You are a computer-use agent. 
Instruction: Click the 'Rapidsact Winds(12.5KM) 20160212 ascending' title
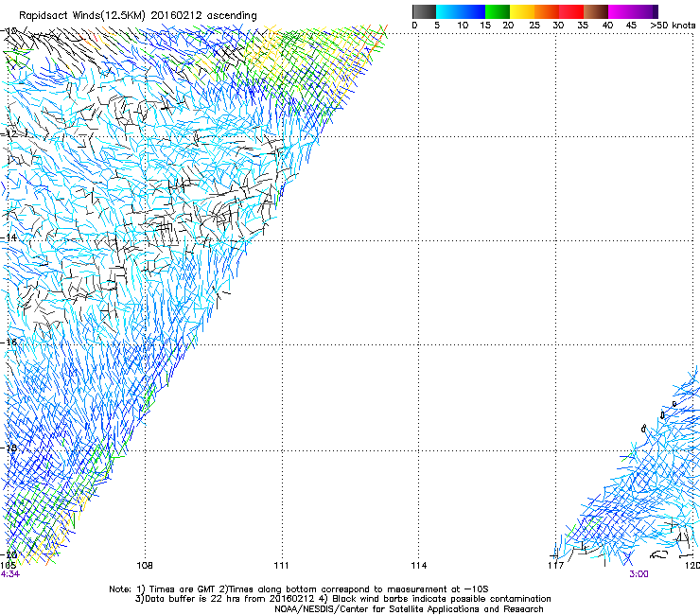click(138, 16)
